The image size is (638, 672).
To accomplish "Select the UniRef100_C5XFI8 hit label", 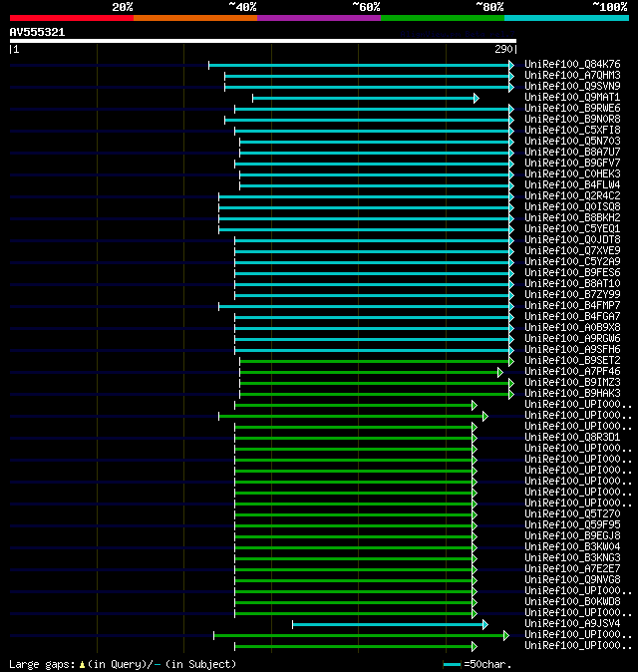I will (x=572, y=130).
